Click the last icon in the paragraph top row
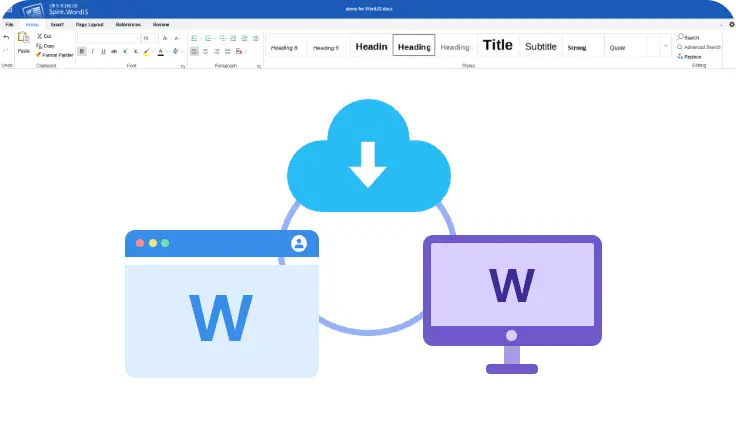736x424 pixels. pos(255,38)
